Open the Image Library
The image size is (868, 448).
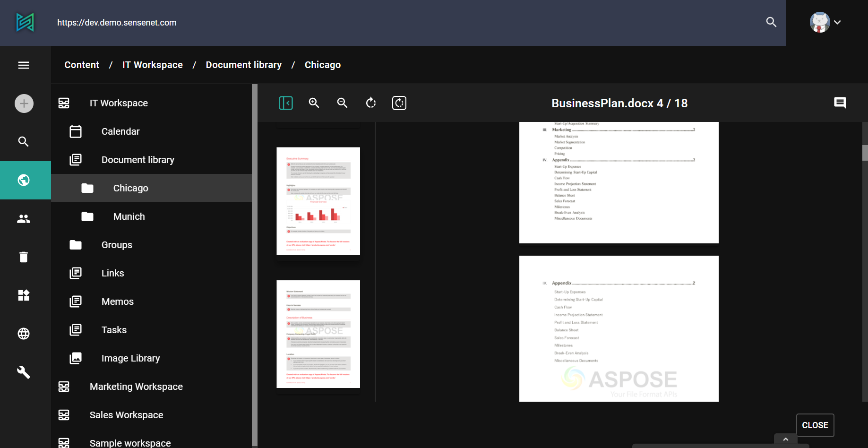(x=151, y=358)
